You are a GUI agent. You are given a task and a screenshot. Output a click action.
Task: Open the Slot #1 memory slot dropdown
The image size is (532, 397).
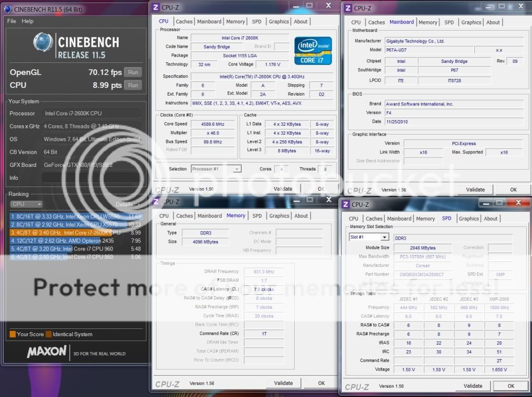click(x=369, y=237)
